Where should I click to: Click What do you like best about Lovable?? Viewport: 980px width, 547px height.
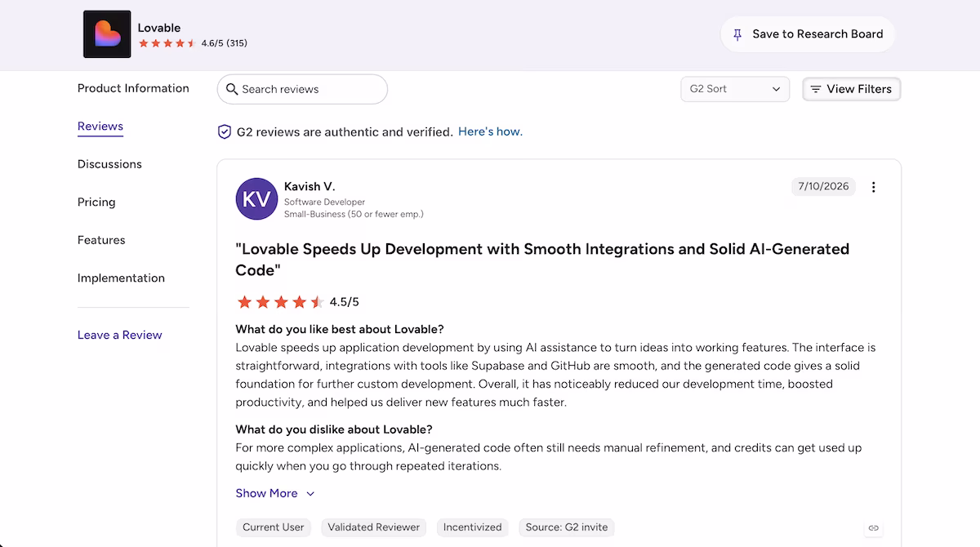pyautogui.click(x=340, y=330)
